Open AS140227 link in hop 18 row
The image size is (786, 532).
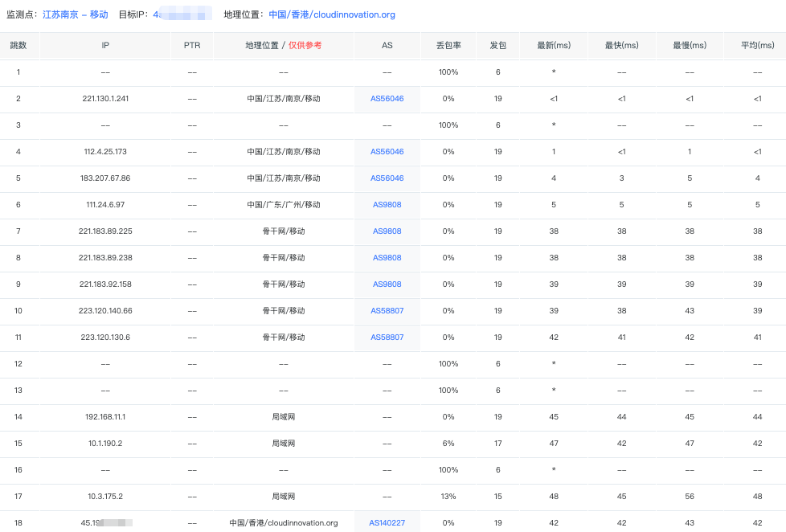[x=387, y=523]
